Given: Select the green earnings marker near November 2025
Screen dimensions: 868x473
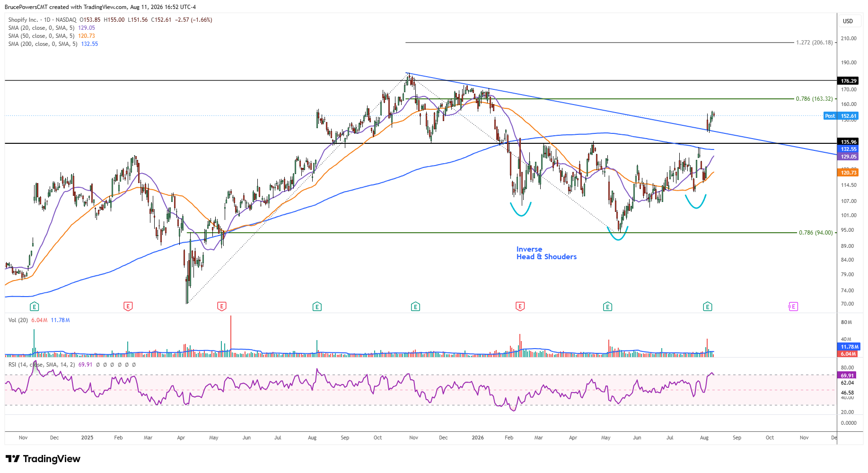Looking at the screenshot, I should pos(415,307).
